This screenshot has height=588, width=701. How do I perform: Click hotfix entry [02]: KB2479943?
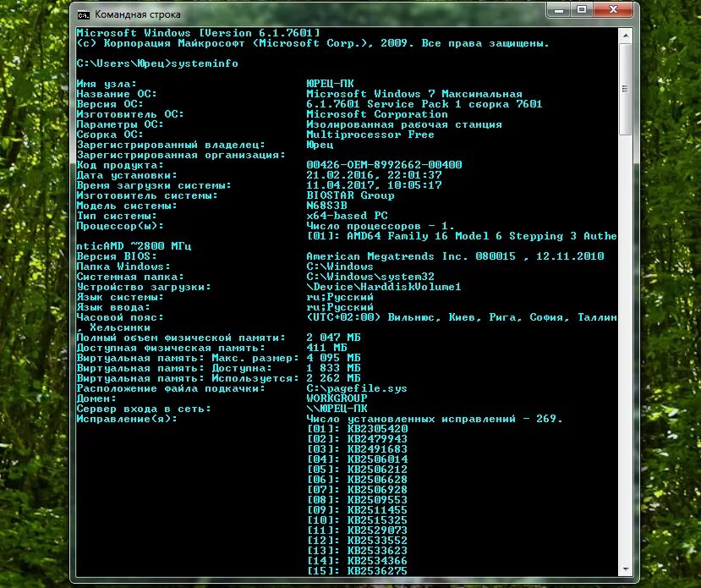point(357,439)
